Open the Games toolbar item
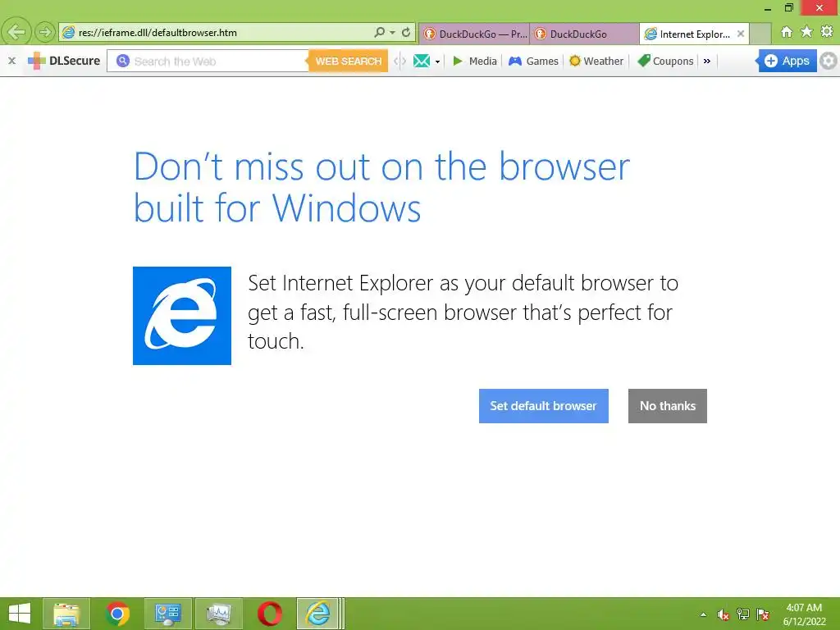Screen dimensions: 840x630 [x=533, y=61]
